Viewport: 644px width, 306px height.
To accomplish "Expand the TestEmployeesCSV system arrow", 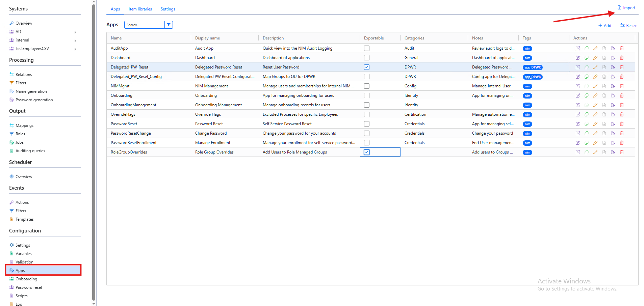I will tap(75, 49).
